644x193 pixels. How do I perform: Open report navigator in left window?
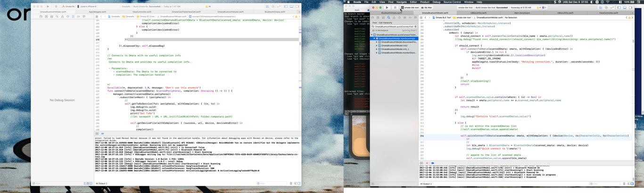click(x=84, y=17)
